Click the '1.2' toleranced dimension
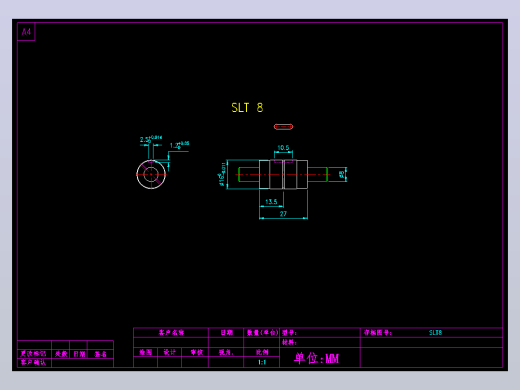 [179, 145]
